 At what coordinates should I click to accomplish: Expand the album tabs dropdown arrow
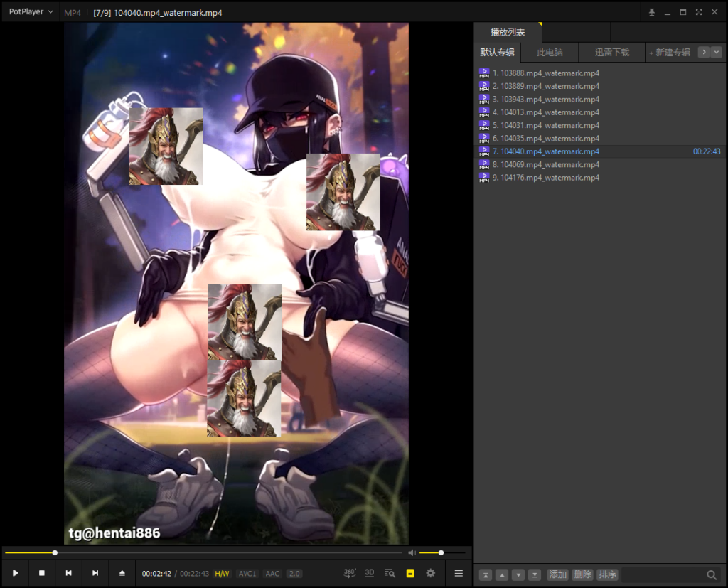tap(717, 52)
